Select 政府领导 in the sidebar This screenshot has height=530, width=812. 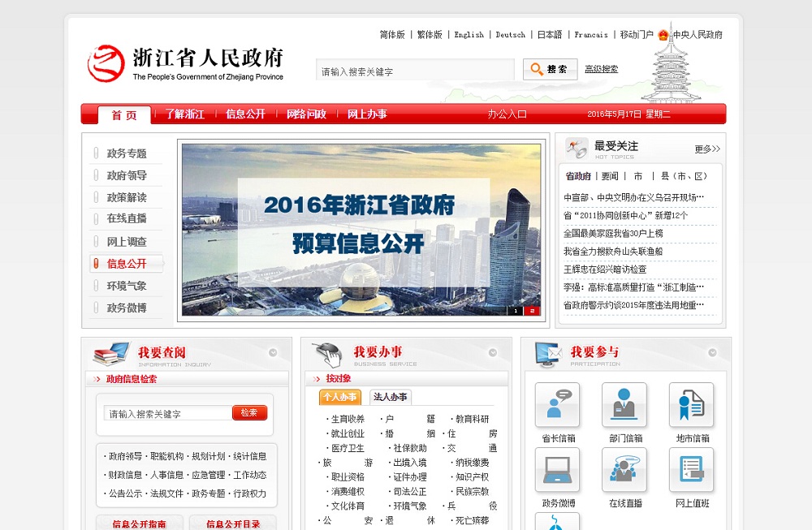(127, 175)
